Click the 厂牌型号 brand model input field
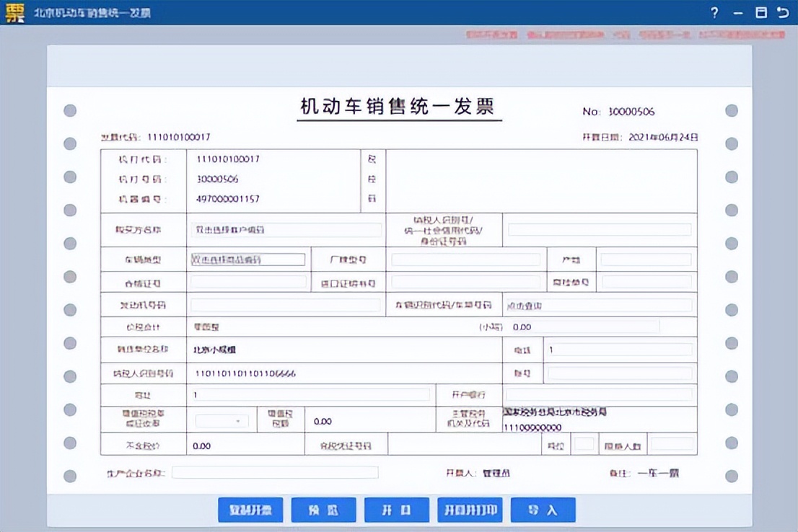The image size is (798, 532). [465, 259]
